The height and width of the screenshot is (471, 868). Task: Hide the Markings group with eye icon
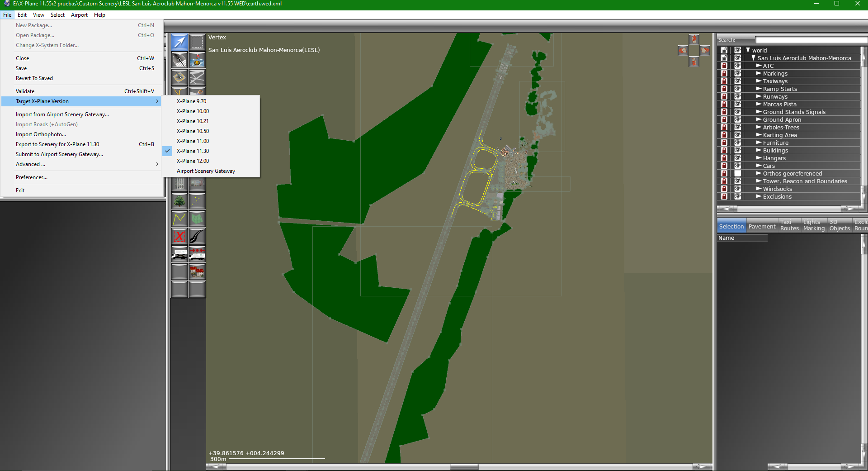coord(737,73)
